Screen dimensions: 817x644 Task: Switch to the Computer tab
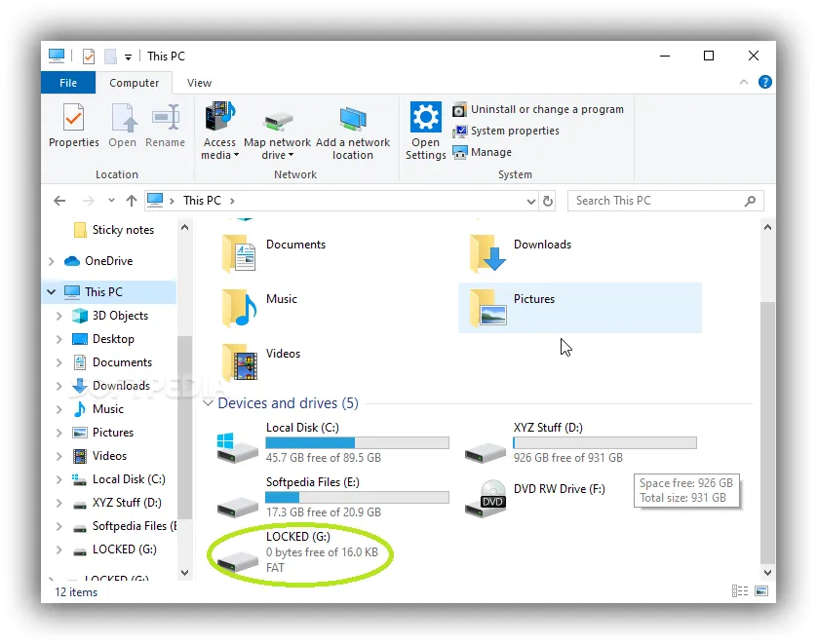(x=134, y=83)
